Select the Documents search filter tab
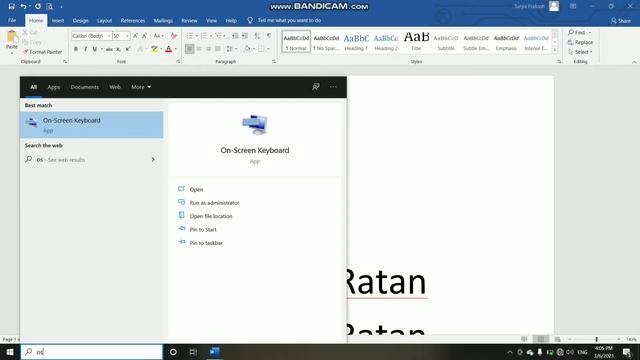This screenshot has height=360, width=640. point(84,87)
